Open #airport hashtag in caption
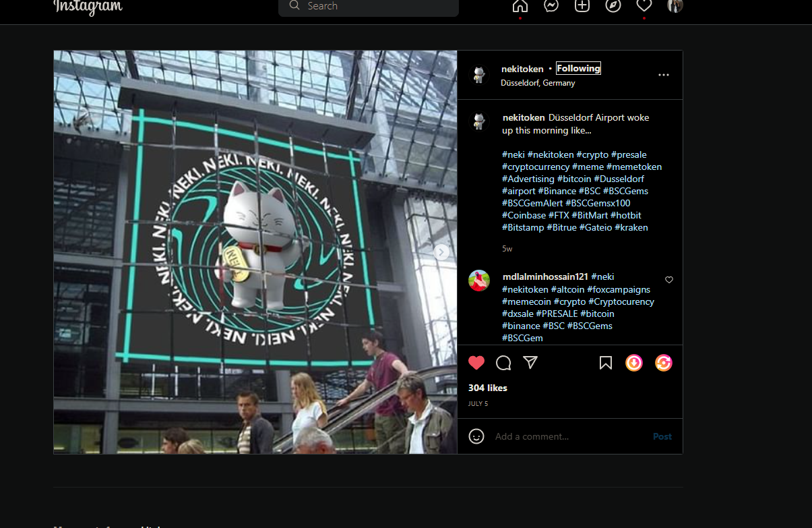Viewport: 812px width, 528px height. click(x=518, y=191)
